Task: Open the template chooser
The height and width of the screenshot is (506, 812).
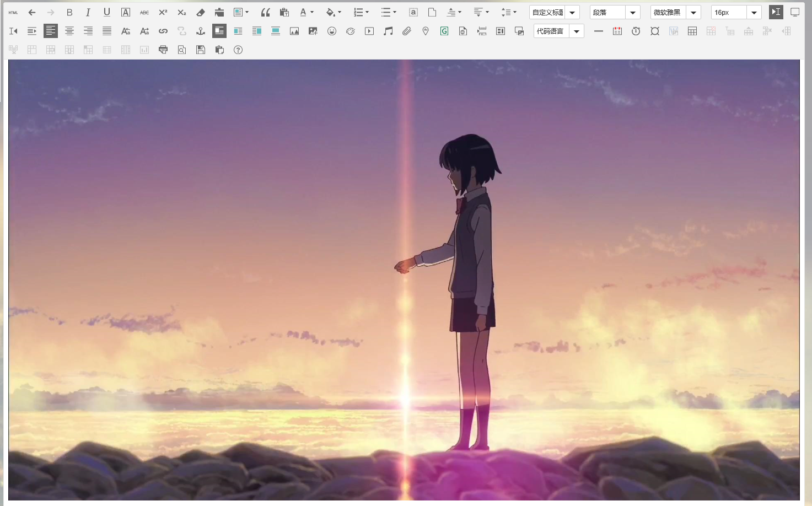Action: point(501,31)
